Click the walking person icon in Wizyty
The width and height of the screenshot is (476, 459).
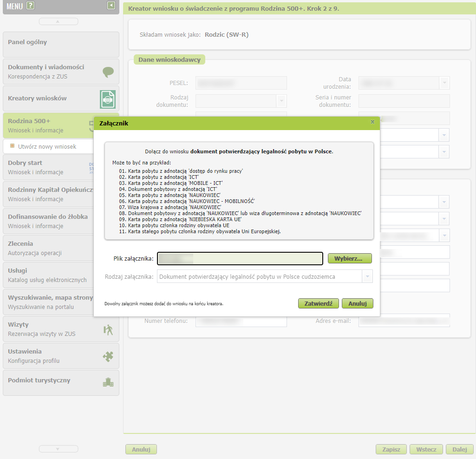point(108,329)
